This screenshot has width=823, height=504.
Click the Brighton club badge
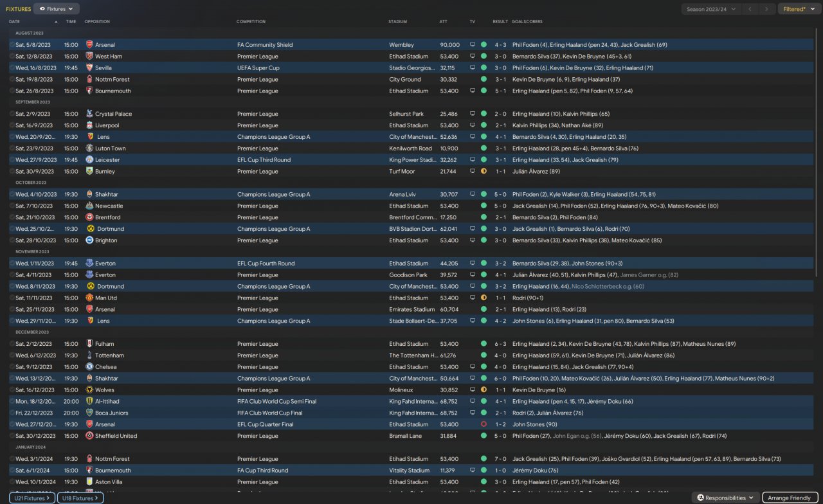tap(89, 240)
